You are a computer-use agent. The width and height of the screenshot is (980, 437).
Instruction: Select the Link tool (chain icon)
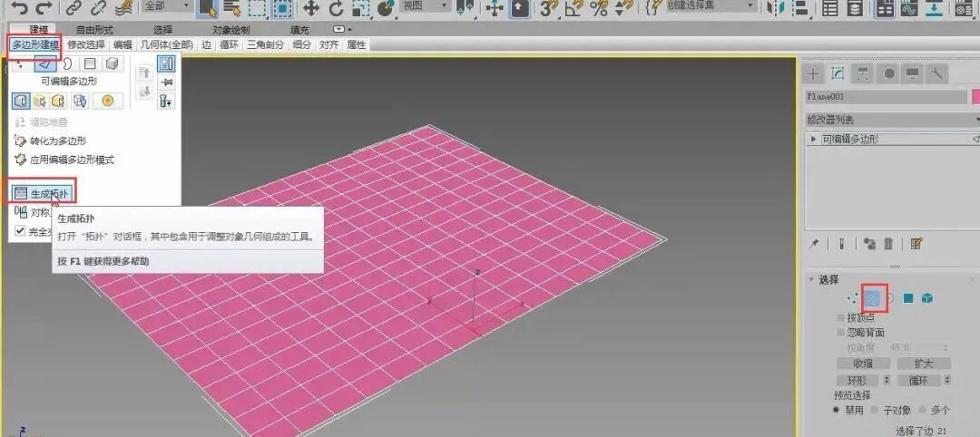point(73,7)
